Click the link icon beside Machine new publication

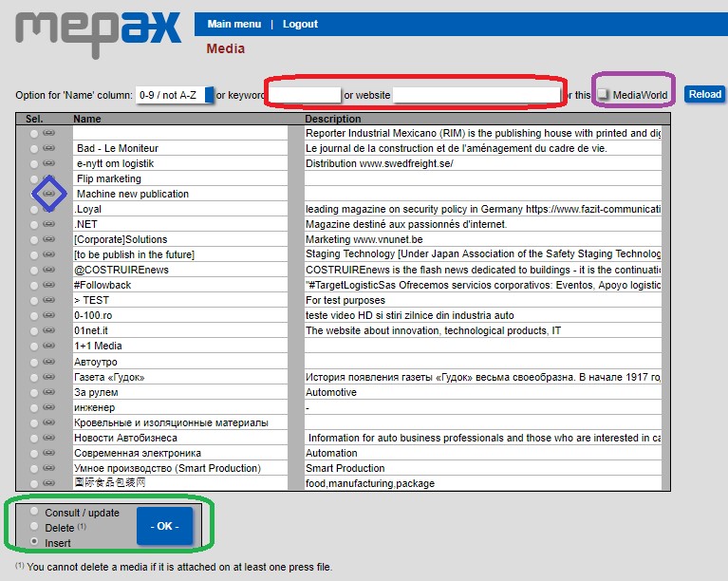pyautogui.click(x=49, y=194)
